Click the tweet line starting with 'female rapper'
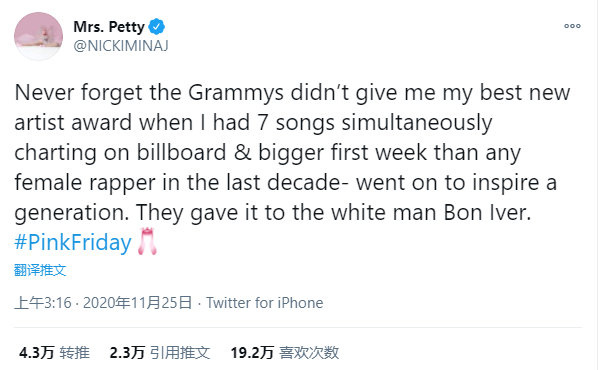This screenshot has width=599, height=370. [285, 183]
